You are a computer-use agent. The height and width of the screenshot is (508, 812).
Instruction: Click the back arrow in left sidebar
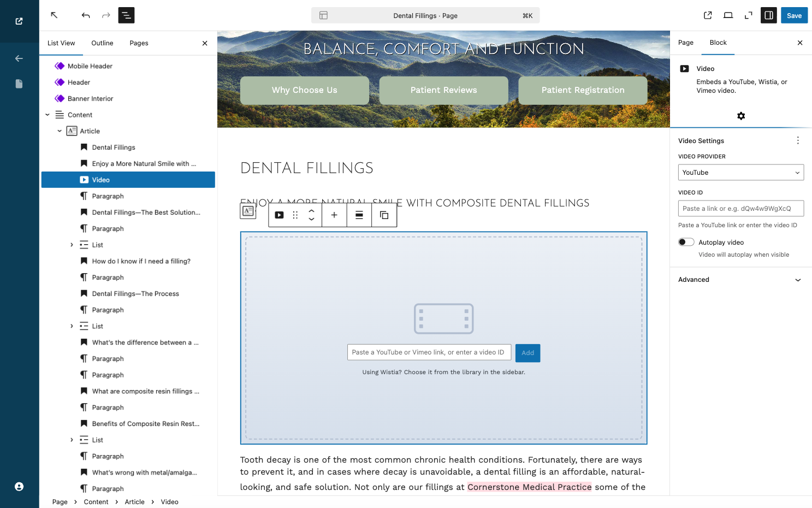[19, 58]
